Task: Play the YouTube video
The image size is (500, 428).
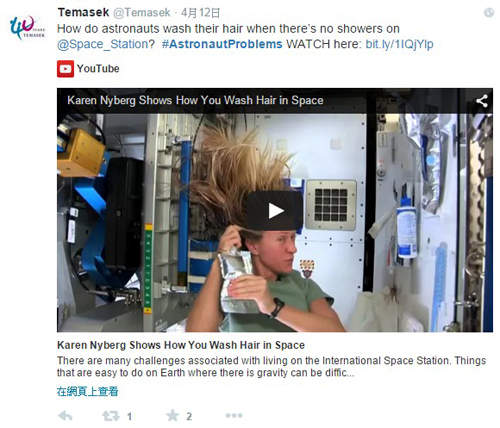Action: coord(275,211)
